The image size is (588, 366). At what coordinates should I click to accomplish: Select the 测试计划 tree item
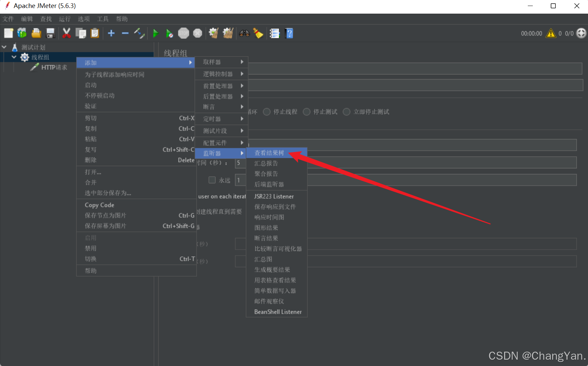pyautogui.click(x=33, y=47)
